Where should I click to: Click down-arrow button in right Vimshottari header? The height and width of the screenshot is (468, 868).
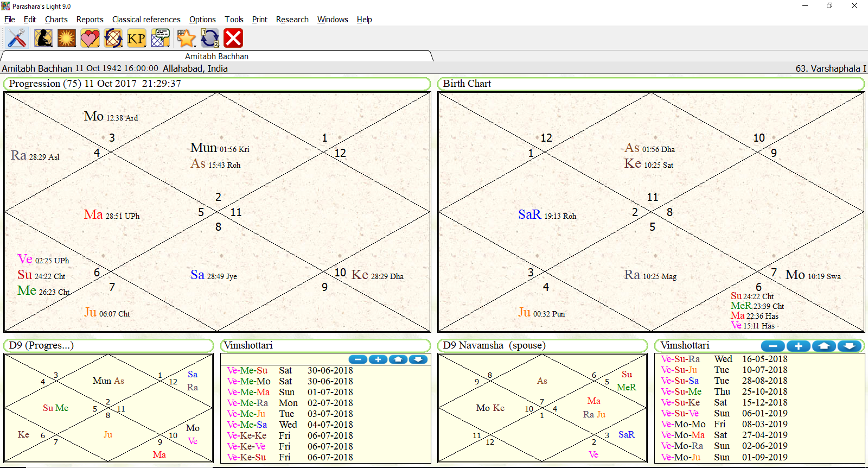tap(850, 346)
